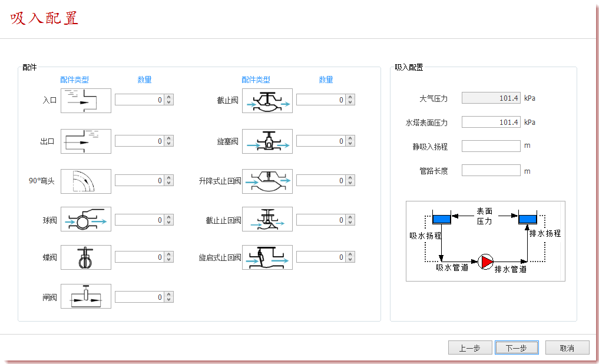Focus the 升降式止回阀 quantity field
Image resolution: width=599 pixels, height=364 pixels.
321,180
